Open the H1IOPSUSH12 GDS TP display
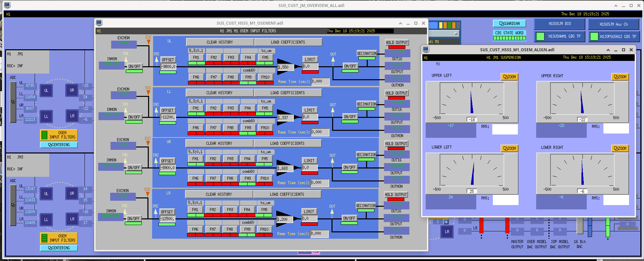The width and height of the screenshot is (644, 261). click(x=614, y=37)
